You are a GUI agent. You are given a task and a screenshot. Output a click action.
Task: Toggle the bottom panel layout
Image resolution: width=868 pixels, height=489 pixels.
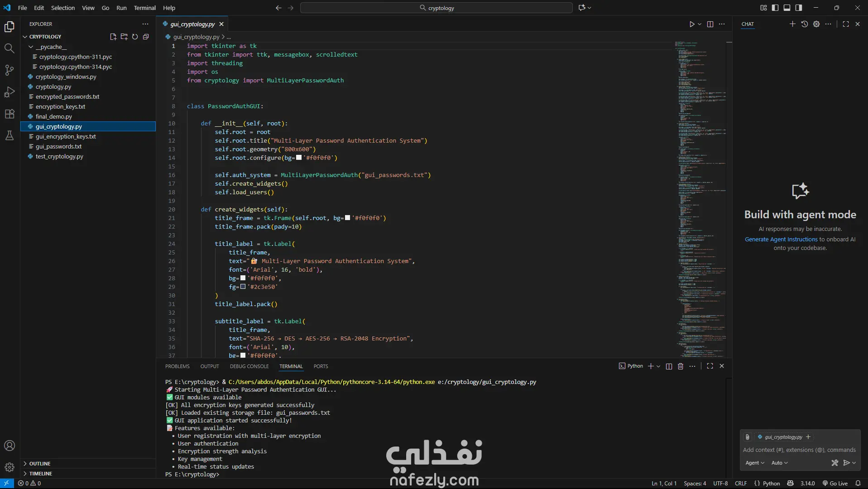(787, 8)
